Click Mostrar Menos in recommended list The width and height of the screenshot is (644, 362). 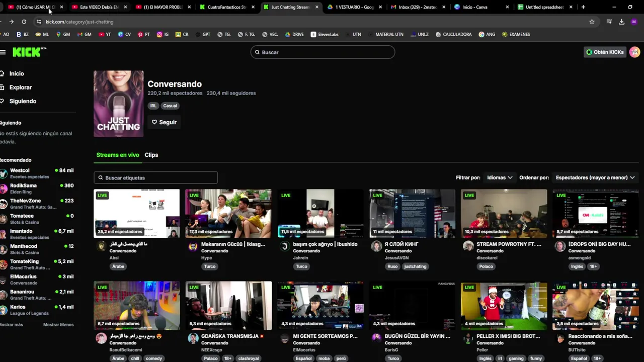point(58,325)
